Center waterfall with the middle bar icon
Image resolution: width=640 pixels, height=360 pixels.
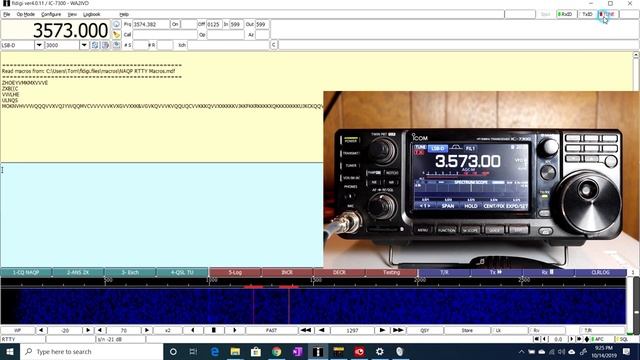click(x=213, y=330)
